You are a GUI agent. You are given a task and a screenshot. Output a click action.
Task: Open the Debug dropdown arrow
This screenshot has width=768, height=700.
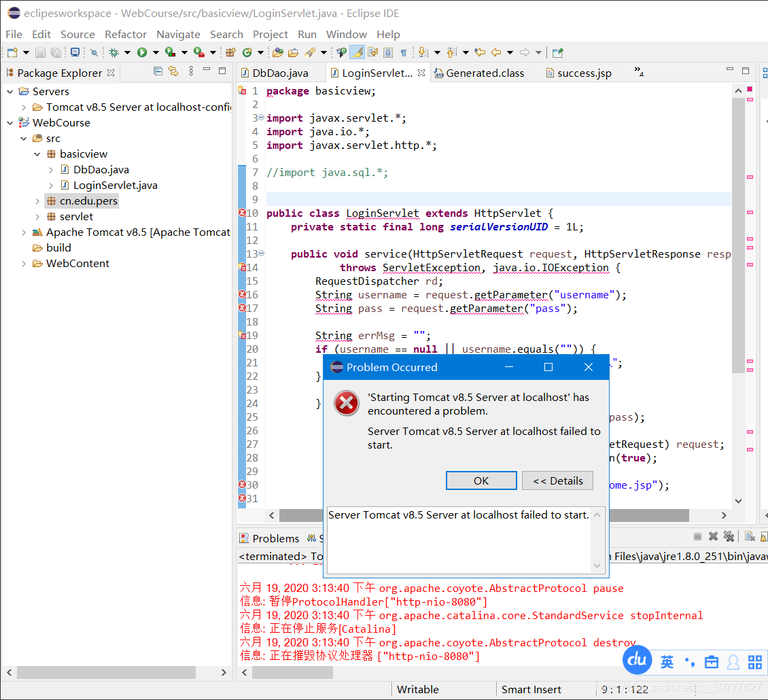tap(127, 52)
